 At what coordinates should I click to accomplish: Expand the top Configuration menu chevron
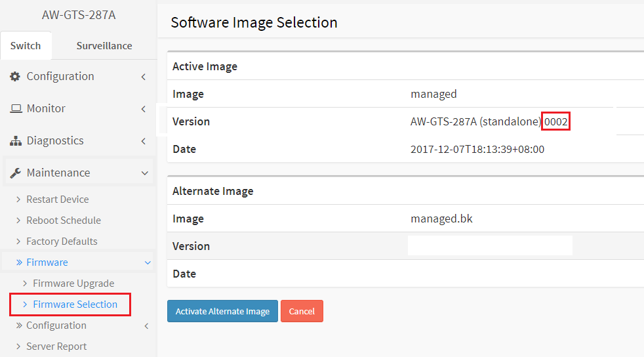pos(144,77)
